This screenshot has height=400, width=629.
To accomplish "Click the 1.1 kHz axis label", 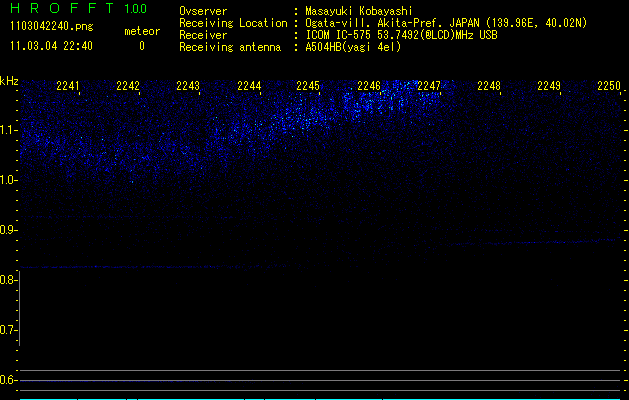I will (x=8, y=130).
